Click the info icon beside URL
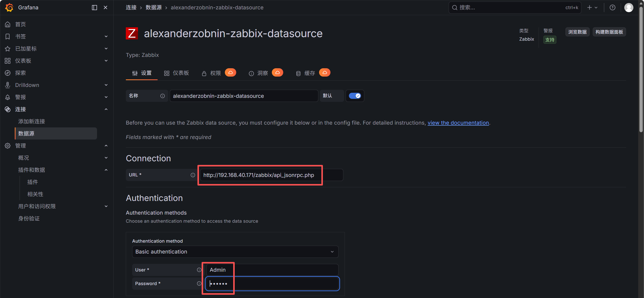The image size is (644, 298). coord(193,175)
